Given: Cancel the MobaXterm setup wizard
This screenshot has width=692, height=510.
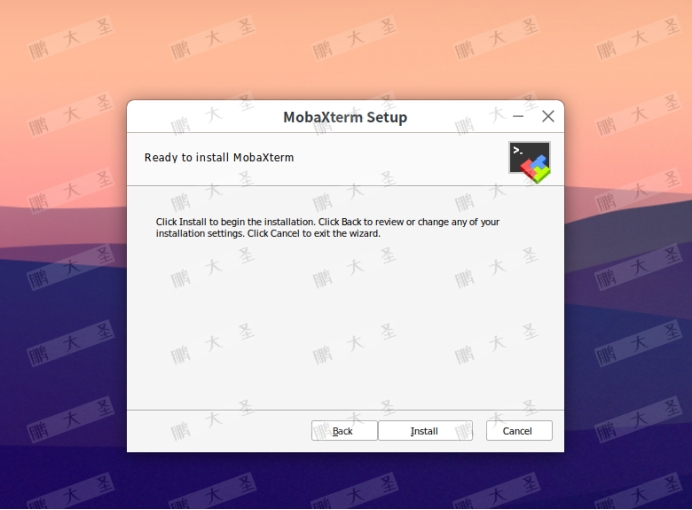Looking at the screenshot, I should tap(519, 431).
